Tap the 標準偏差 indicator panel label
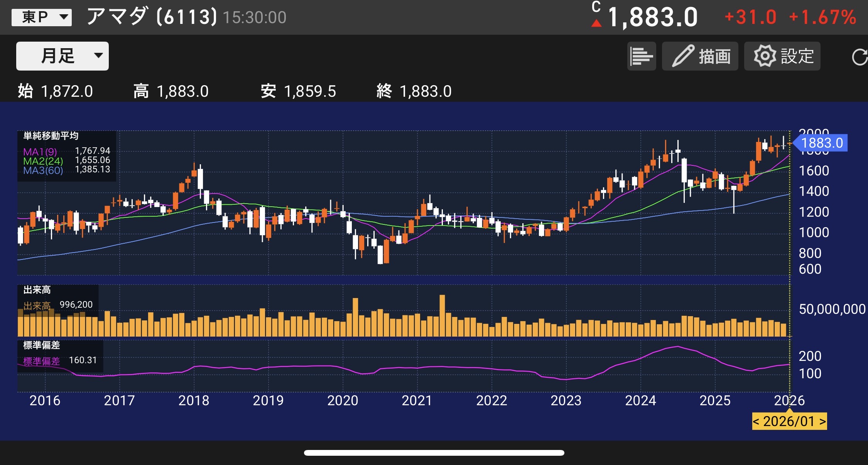 [41, 345]
